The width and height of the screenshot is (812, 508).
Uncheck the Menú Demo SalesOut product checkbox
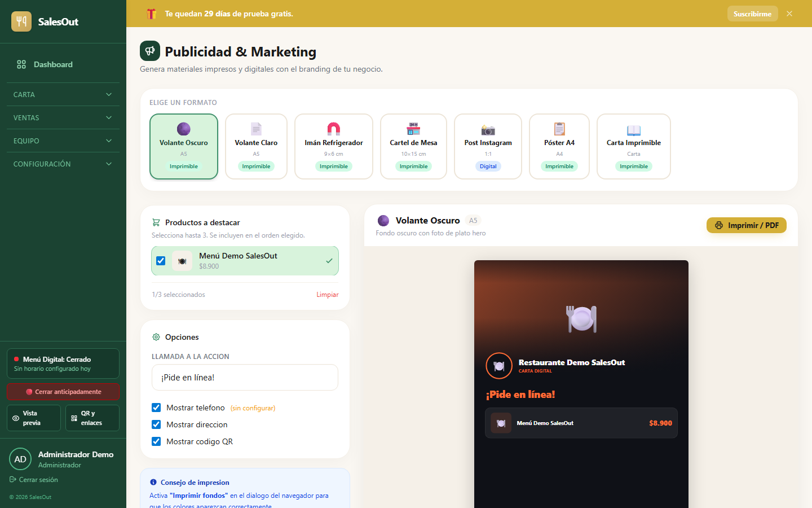coord(161,261)
